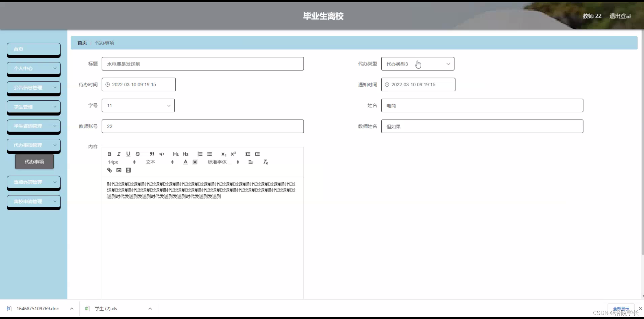This screenshot has width=644, height=319.
Task: Insert a blockquote in the content editor
Action: 152,154
